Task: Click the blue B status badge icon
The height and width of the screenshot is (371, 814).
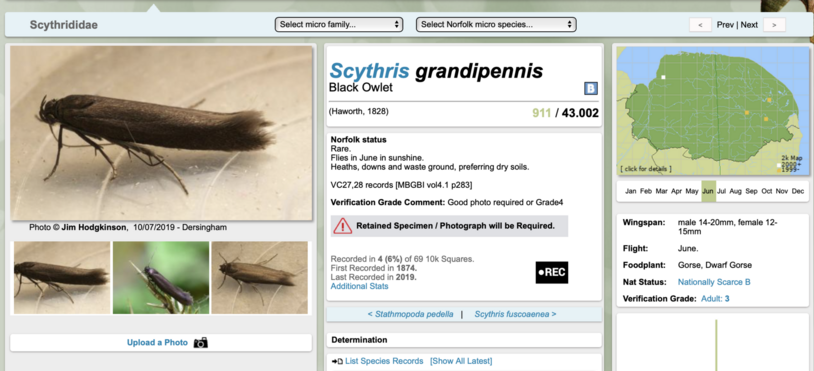Action: [591, 89]
